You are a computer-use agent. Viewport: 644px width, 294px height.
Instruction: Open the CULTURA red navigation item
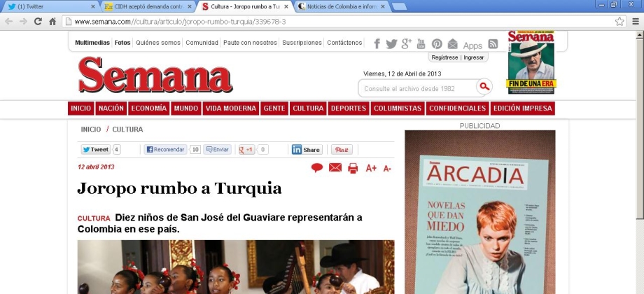(x=308, y=108)
